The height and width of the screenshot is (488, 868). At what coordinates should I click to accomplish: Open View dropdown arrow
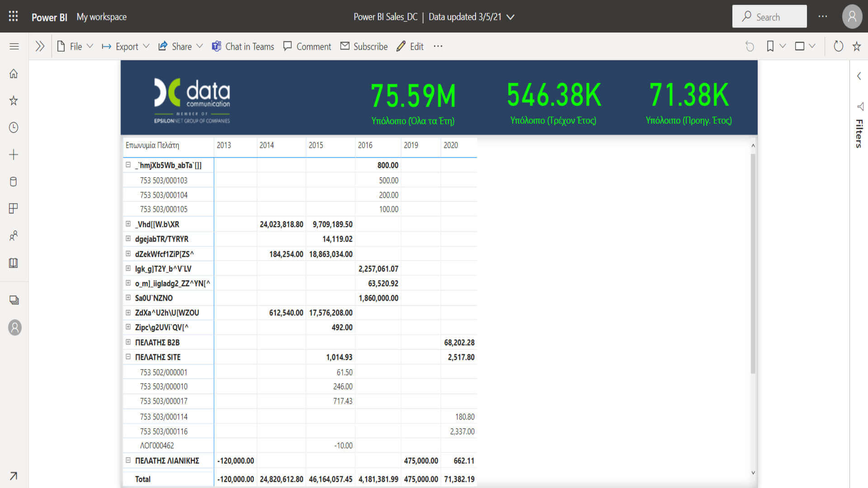pos(812,46)
